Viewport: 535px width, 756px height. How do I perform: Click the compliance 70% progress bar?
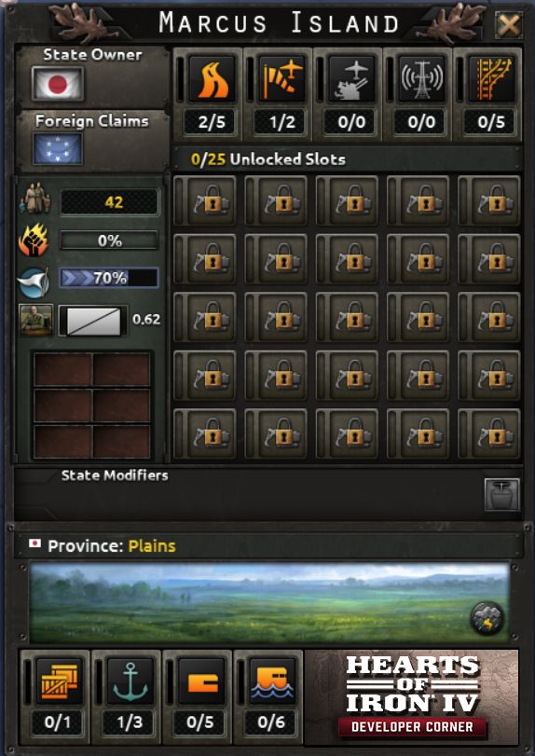[x=109, y=278]
